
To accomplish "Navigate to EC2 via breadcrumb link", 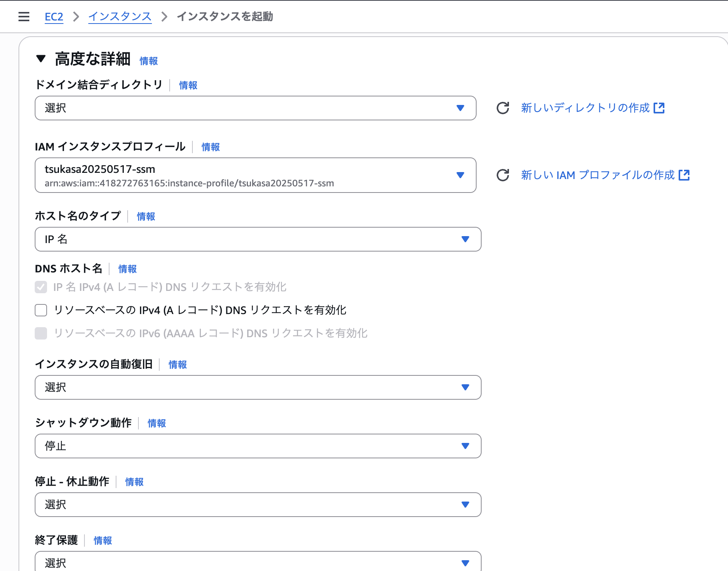I will 54,16.
